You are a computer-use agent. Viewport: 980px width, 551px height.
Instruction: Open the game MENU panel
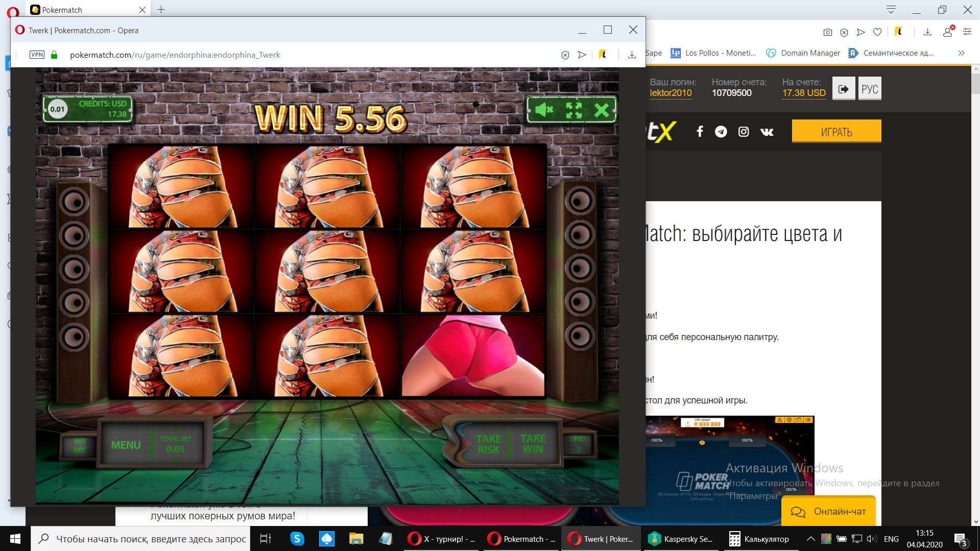click(x=126, y=445)
